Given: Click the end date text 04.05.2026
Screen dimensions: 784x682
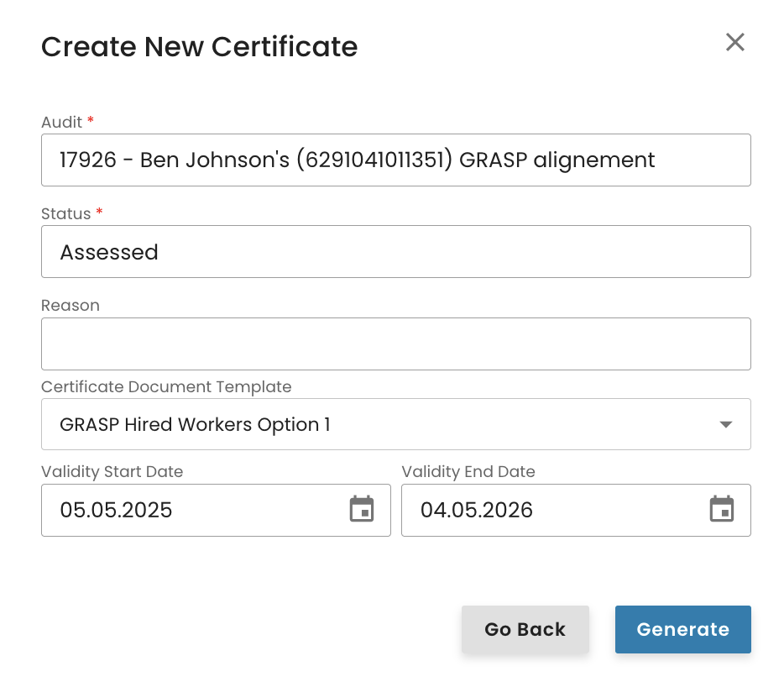Looking at the screenshot, I should (477, 510).
